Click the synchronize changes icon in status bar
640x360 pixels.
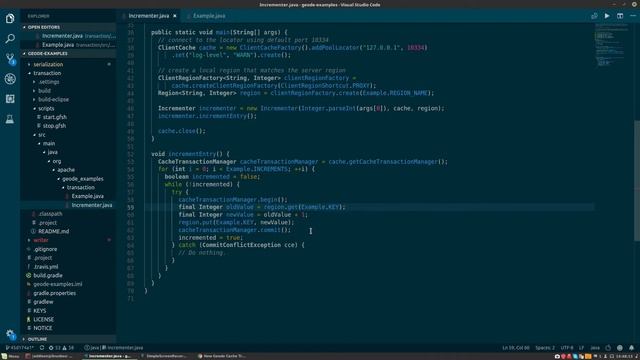tap(42, 348)
